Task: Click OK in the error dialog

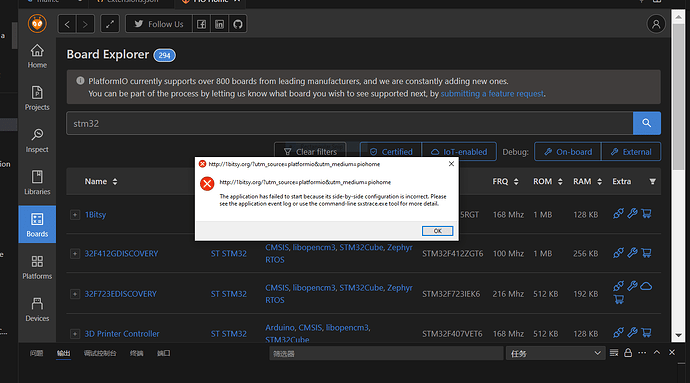Action: pos(437,231)
